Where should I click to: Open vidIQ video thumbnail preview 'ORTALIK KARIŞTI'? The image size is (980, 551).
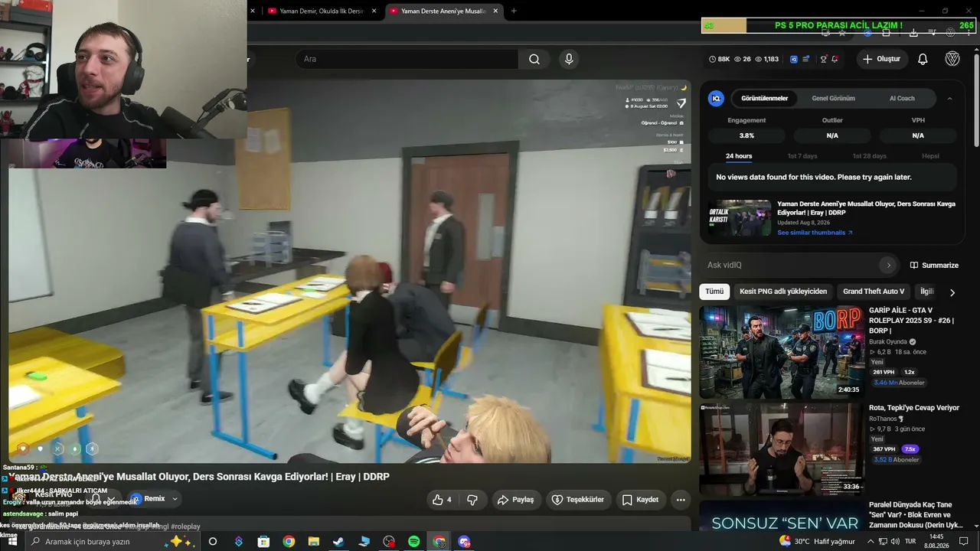tap(740, 218)
